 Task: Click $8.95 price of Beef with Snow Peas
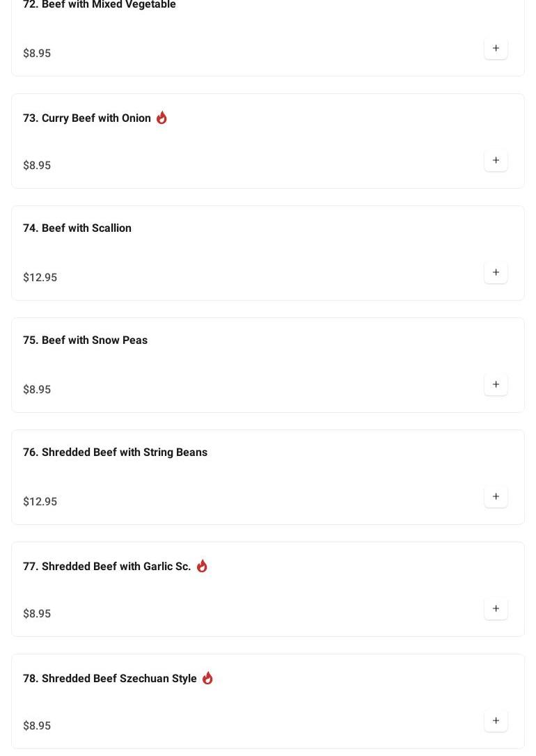pyautogui.click(x=37, y=390)
